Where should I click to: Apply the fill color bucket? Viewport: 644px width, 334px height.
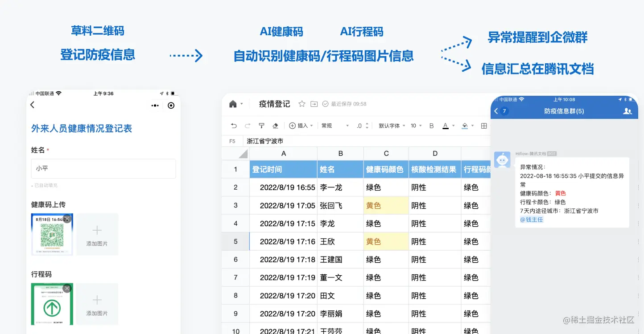(465, 126)
